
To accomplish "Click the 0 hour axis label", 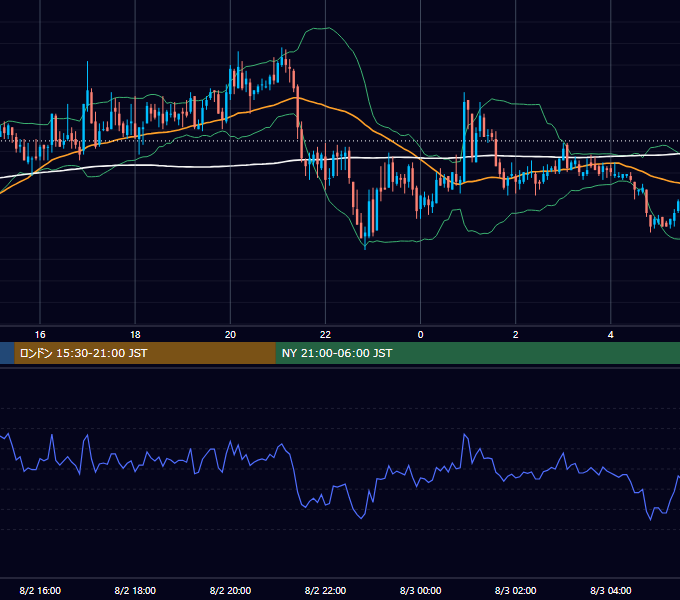I will tap(420, 335).
